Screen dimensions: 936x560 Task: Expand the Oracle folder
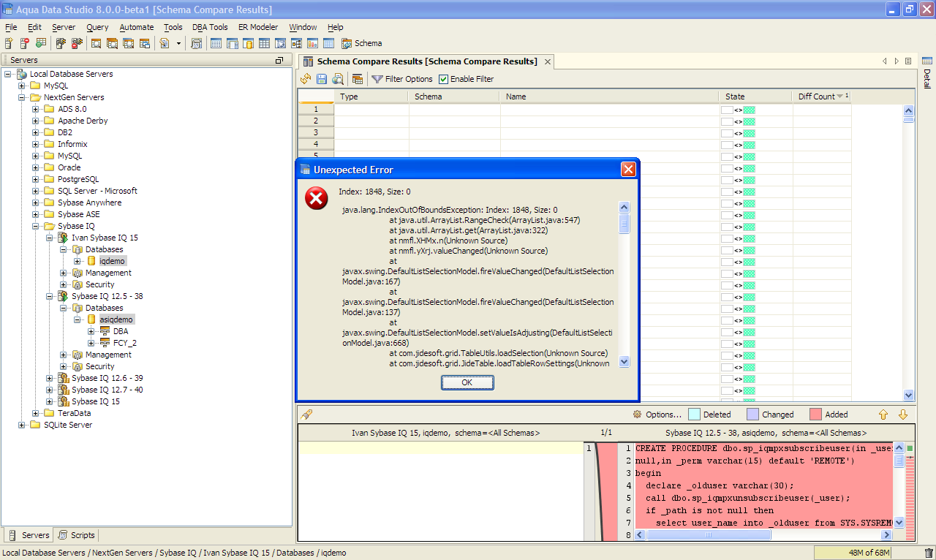coord(37,167)
